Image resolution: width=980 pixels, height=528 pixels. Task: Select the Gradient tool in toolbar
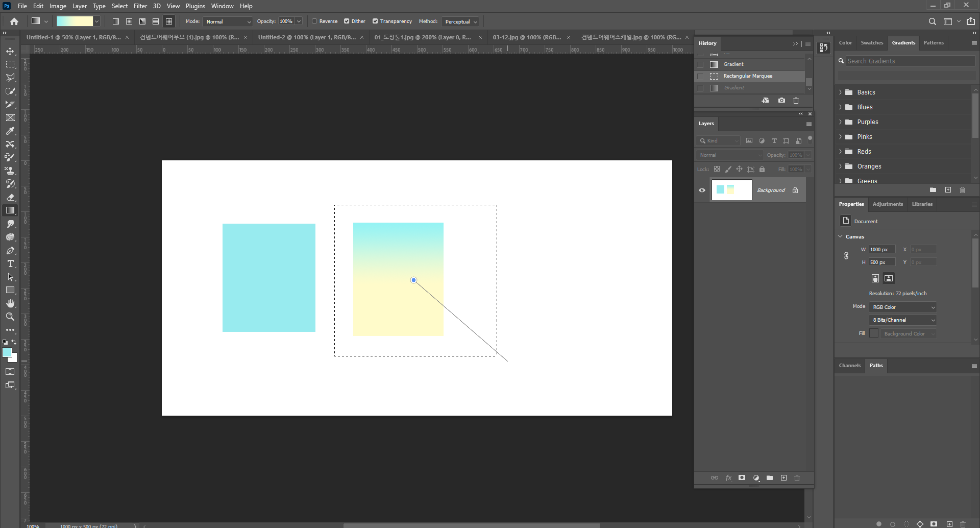[10, 210]
